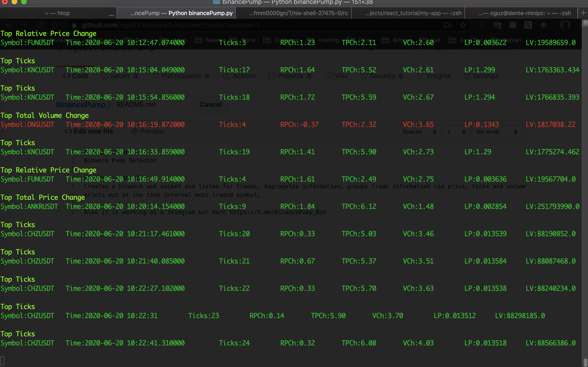Click the Cancel button beside README.md
The height and width of the screenshot is (367, 588).
point(210,105)
